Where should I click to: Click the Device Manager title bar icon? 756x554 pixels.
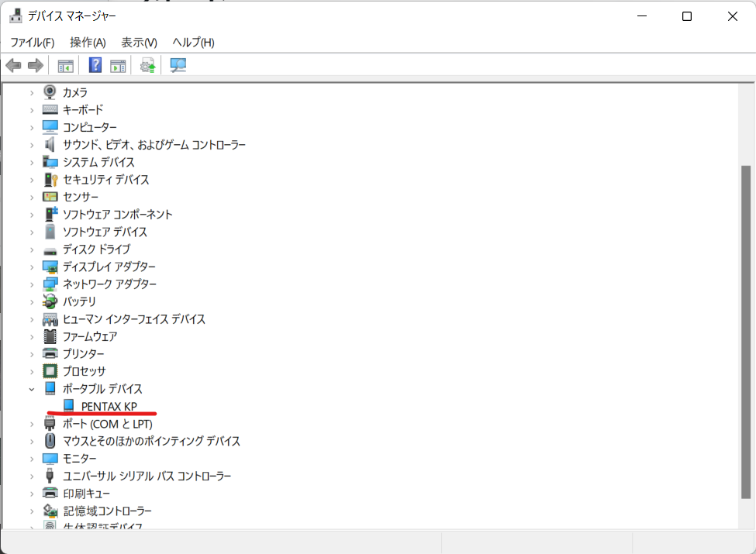(15, 15)
